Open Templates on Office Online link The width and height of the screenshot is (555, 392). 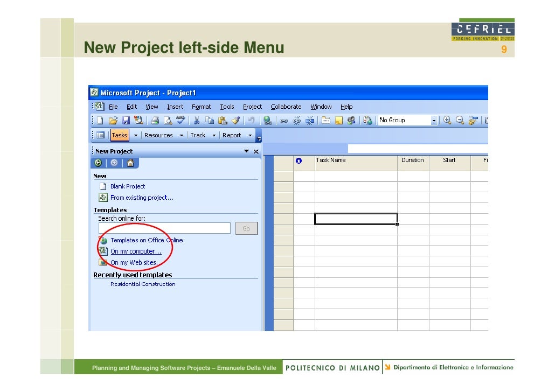coord(147,240)
